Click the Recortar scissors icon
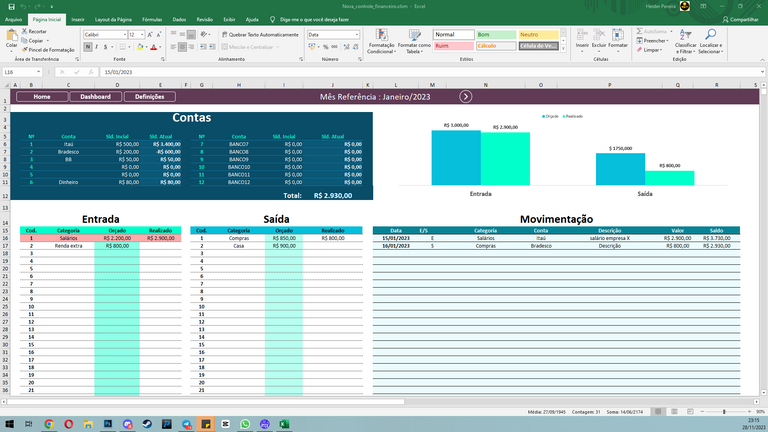Image resolution: width=768 pixels, height=432 pixels. 24,31
